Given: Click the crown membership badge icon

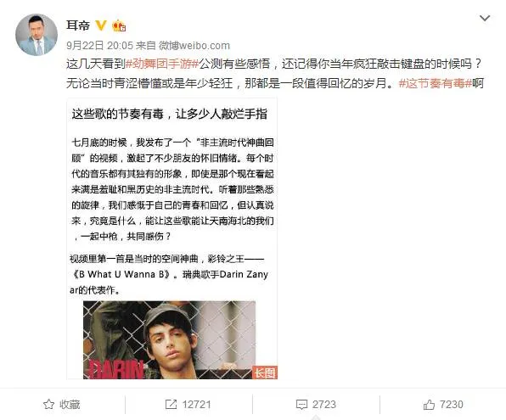Looking at the screenshot, I should pyautogui.click(x=119, y=25).
